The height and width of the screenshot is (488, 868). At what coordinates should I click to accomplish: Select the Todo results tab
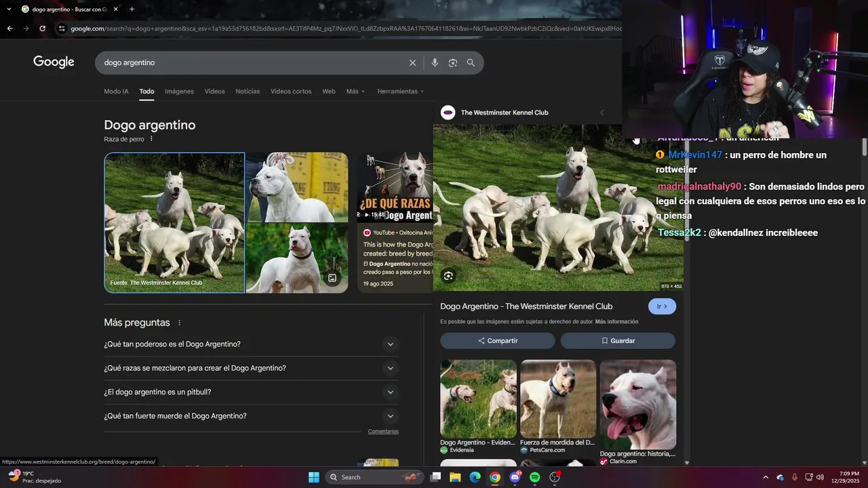coord(146,91)
